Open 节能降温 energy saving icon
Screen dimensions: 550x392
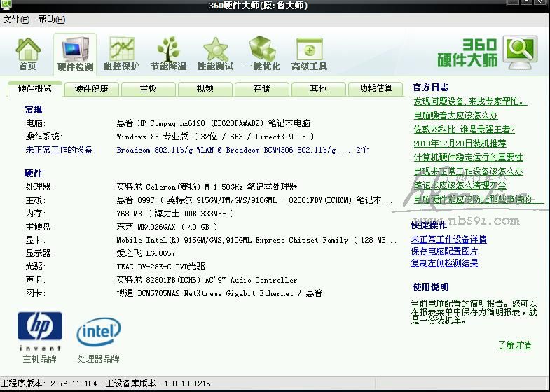[x=168, y=55]
